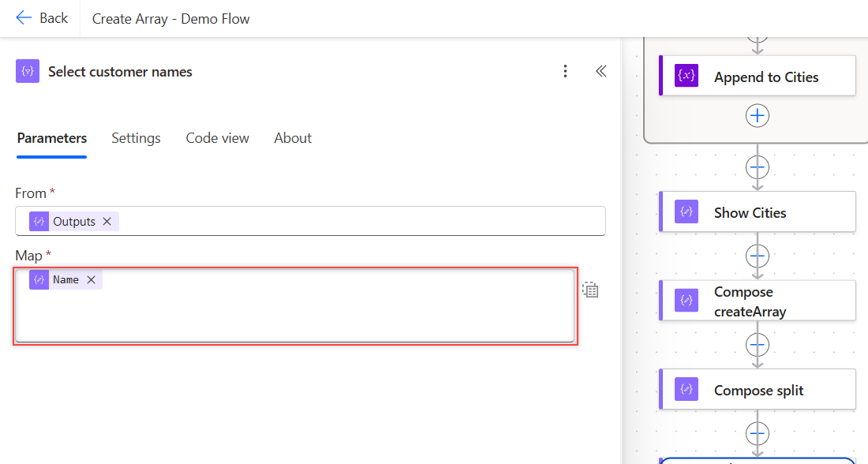The width and height of the screenshot is (868, 464).
Task: Insert step below Show Cities
Action: point(758,256)
